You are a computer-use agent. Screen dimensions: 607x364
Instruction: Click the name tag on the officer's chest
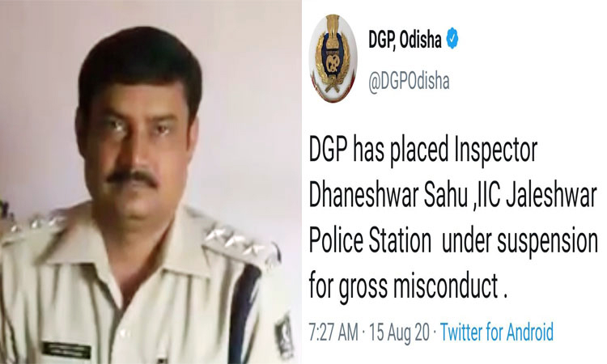pos(66,350)
